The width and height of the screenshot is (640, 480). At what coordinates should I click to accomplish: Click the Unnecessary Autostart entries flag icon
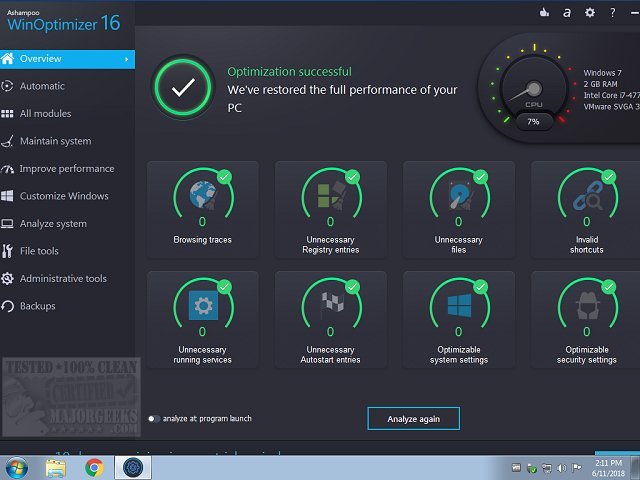[x=332, y=305]
